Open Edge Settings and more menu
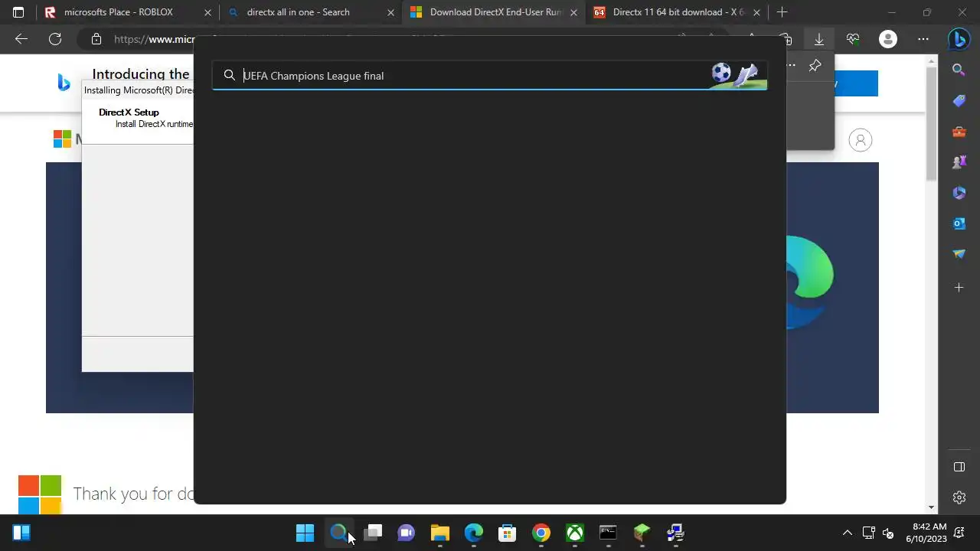The width and height of the screenshot is (980, 551). (923, 39)
